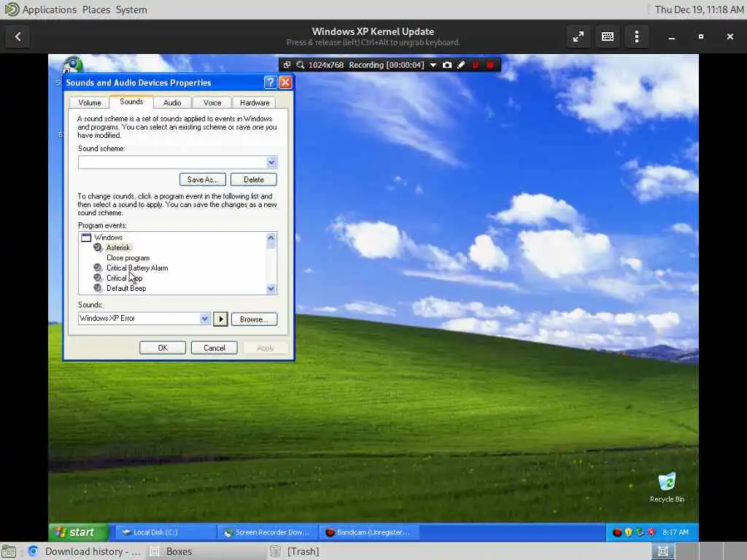Open the [Trash] window from the panel

coord(295,551)
